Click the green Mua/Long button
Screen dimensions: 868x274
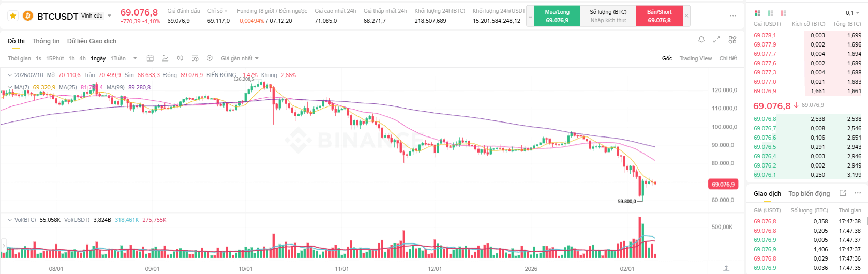(x=557, y=16)
